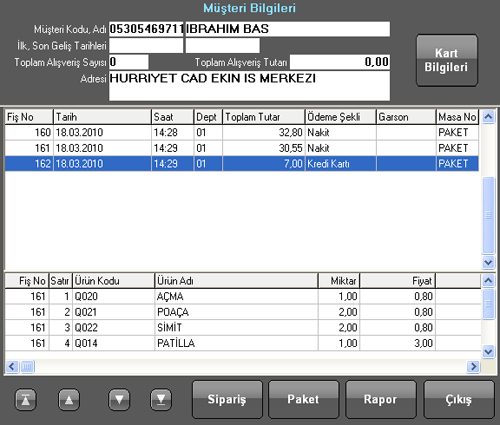Click horizontal scroll left arrow
Screen dimensions: 500x425
point(12,367)
